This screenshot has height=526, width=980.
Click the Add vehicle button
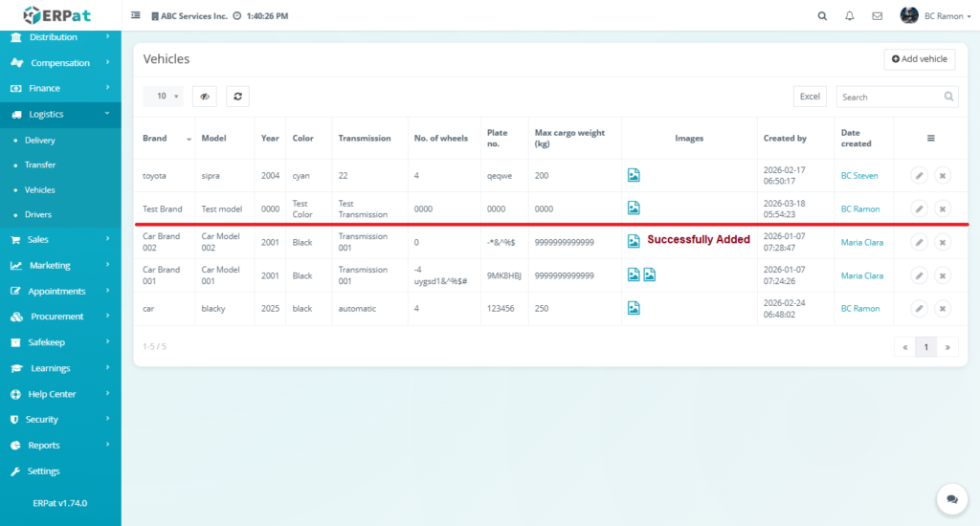919,59
